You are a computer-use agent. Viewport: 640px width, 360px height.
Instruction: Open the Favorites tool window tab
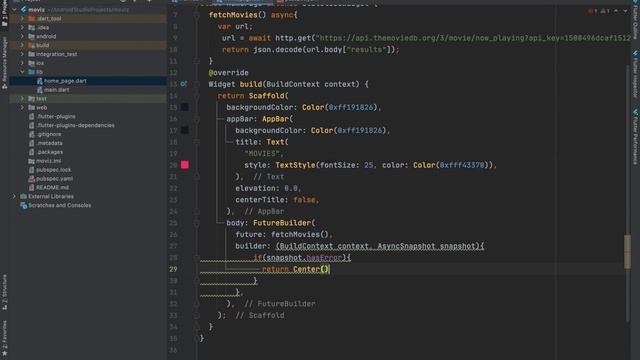coord(4,338)
